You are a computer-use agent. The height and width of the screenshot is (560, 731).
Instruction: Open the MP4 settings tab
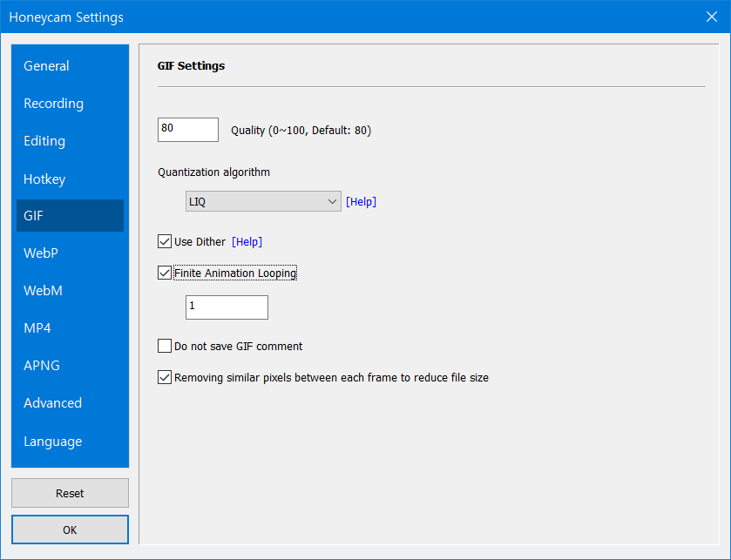39,328
